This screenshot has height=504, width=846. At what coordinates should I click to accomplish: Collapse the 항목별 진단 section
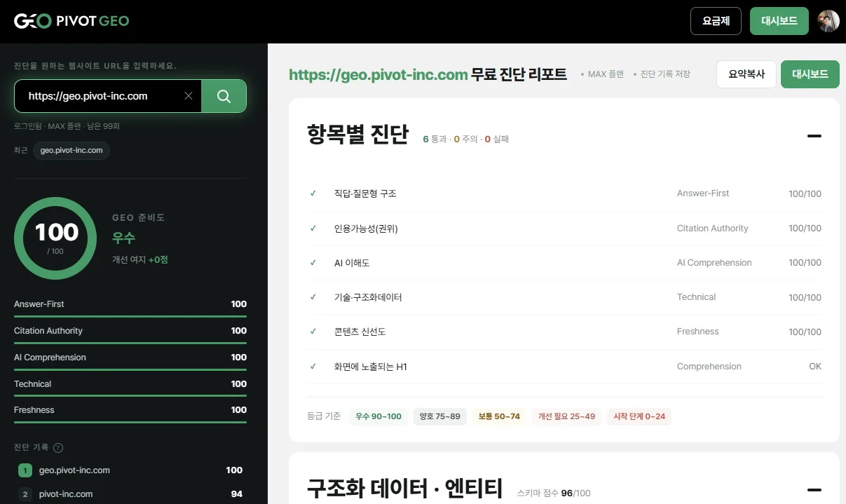[x=814, y=136]
